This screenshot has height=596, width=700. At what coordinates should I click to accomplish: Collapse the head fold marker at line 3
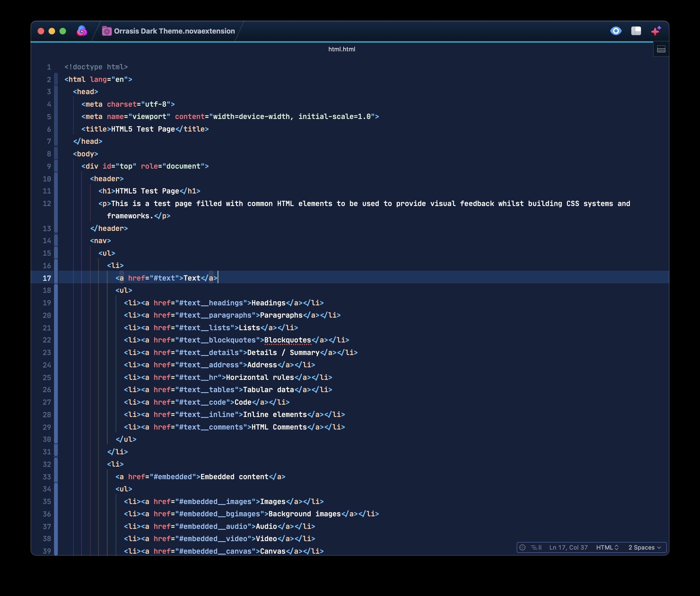click(x=56, y=92)
